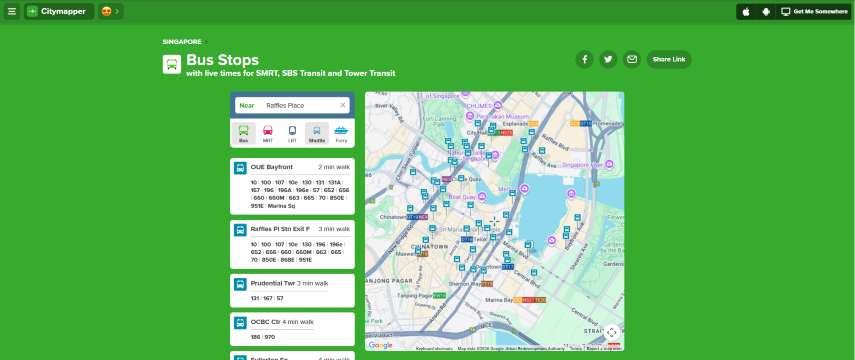This screenshot has height=360, width=855.
Task: Clear the Raffles Place search text
Action: 343,105
